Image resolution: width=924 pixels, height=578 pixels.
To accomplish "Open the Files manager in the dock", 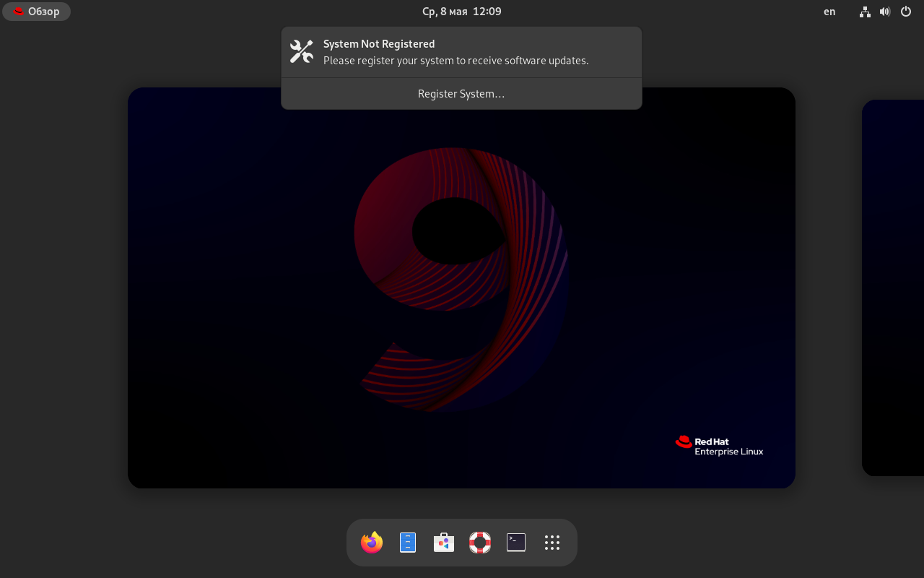I will click(408, 543).
